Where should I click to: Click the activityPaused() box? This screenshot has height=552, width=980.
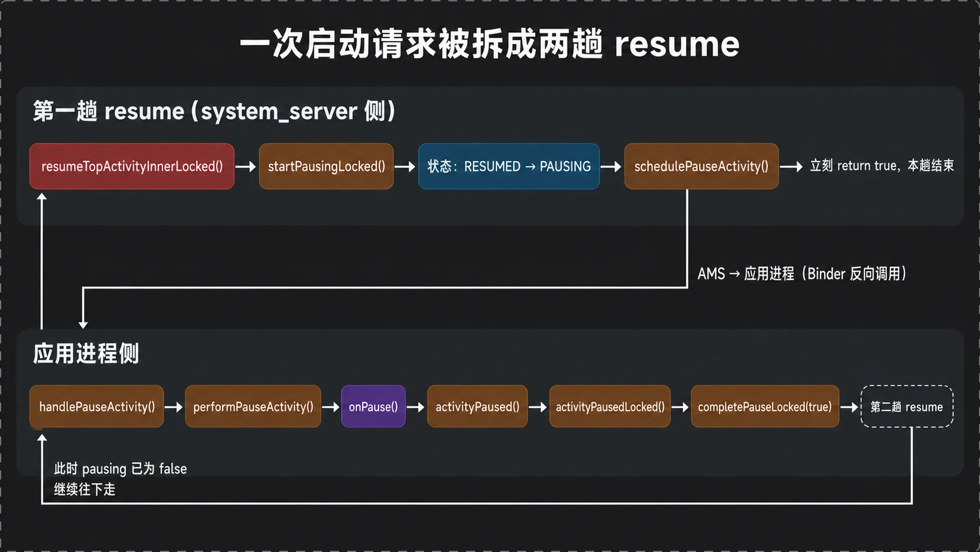pyautogui.click(x=478, y=407)
